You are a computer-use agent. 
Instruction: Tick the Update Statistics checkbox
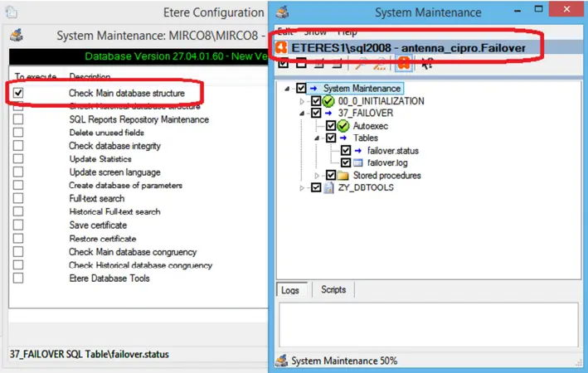coord(18,159)
